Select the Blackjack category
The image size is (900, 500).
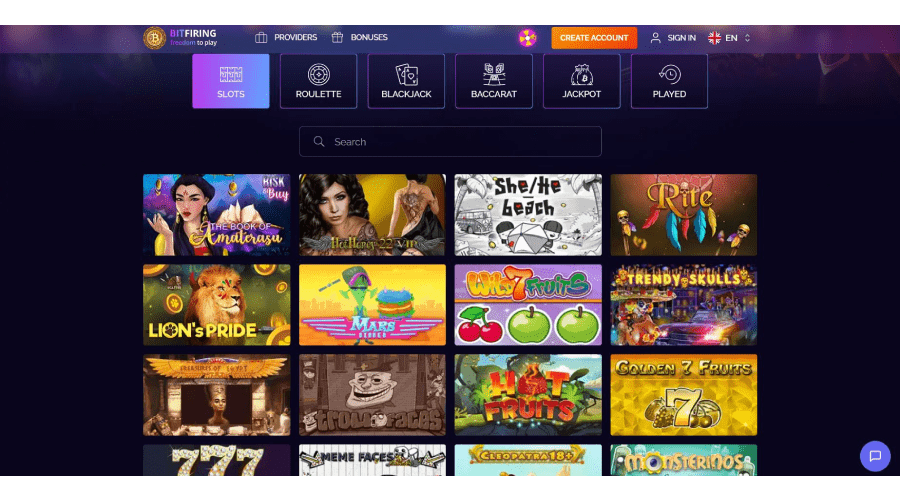point(406,81)
